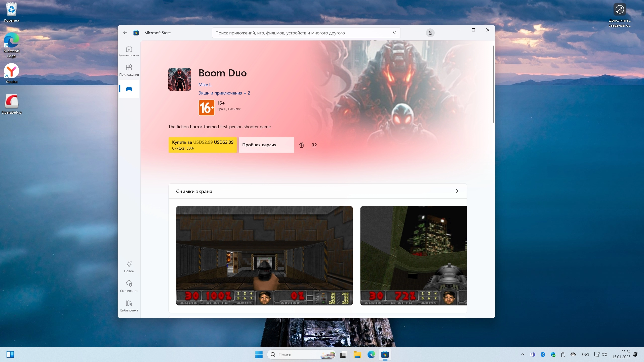Viewport: 644px width, 362px height.
Task: Click the user profile account icon
Action: click(x=430, y=33)
